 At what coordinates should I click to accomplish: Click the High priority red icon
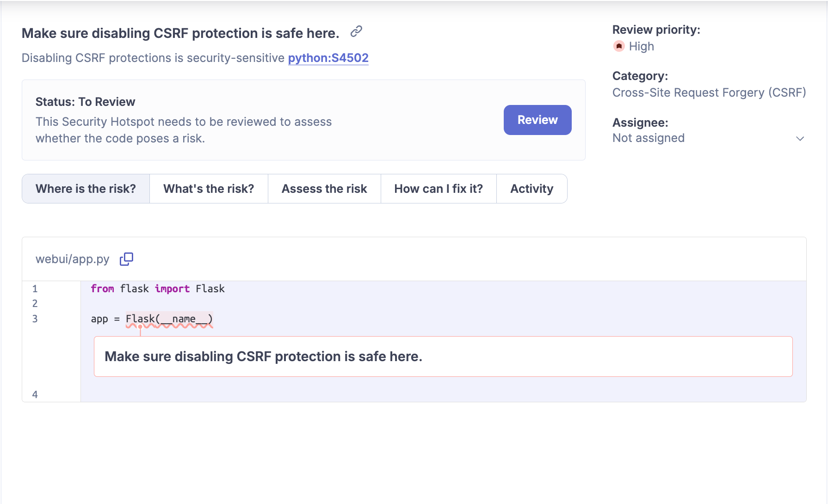[x=618, y=46]
